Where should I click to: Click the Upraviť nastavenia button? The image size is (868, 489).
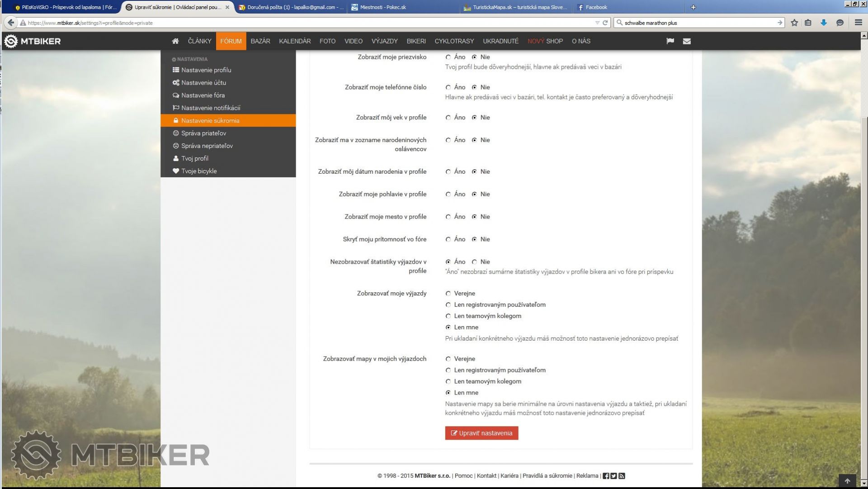pos(481,433)
